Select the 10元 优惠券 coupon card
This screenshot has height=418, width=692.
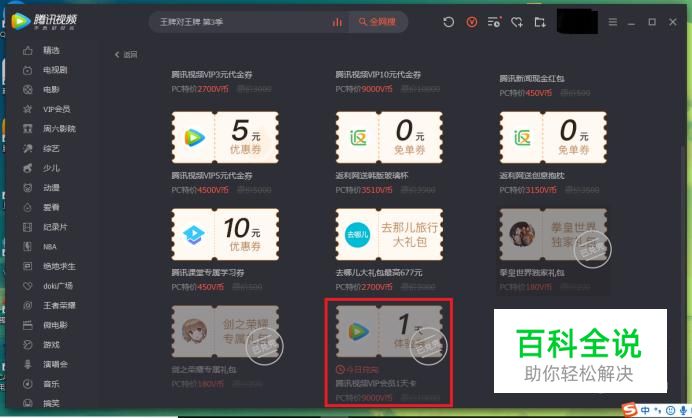tap(225, 234)
